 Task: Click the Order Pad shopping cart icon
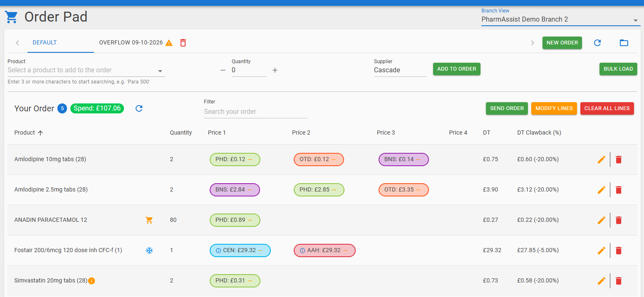click(11, 17)
